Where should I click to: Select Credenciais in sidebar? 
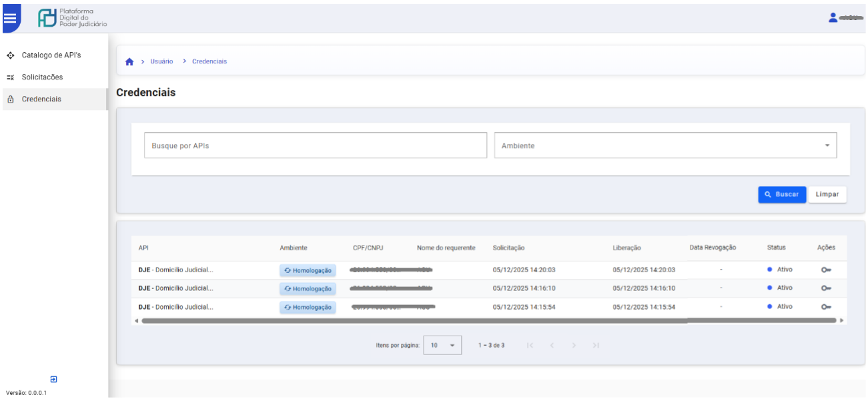(x=41, y=99)
